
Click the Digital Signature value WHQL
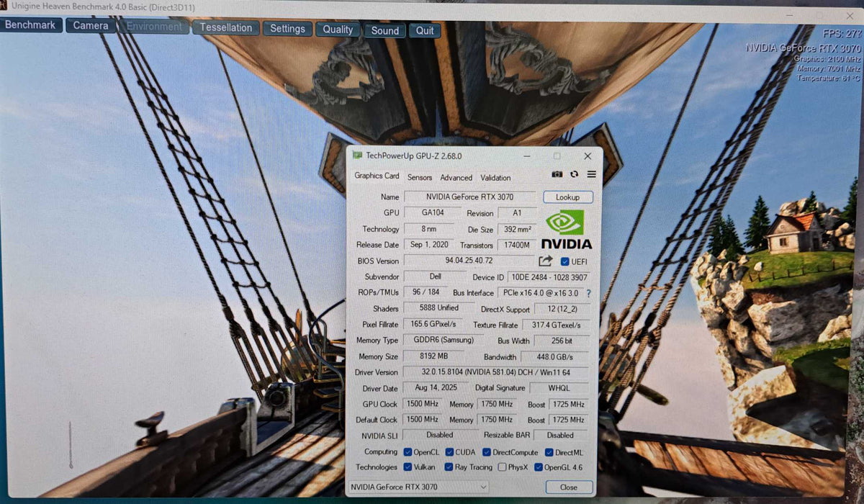(559, 388)
